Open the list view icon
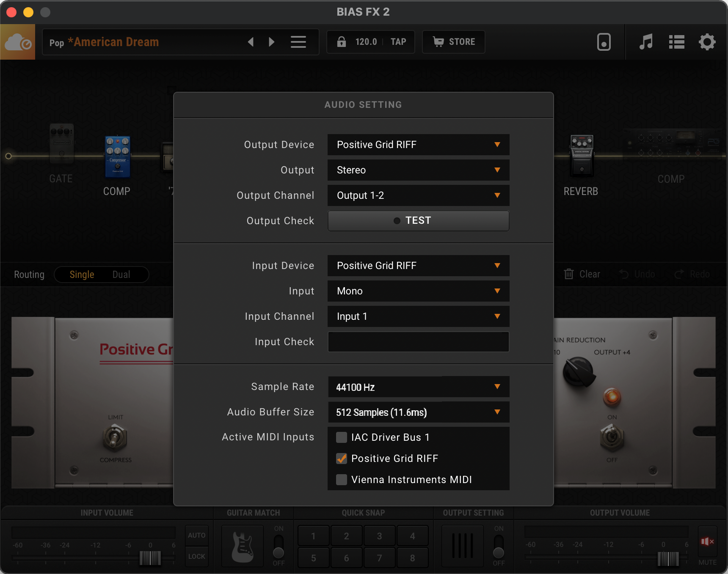The height and width of the screenshot is (574, 728). pyautogui.click(x=676, y=42)
